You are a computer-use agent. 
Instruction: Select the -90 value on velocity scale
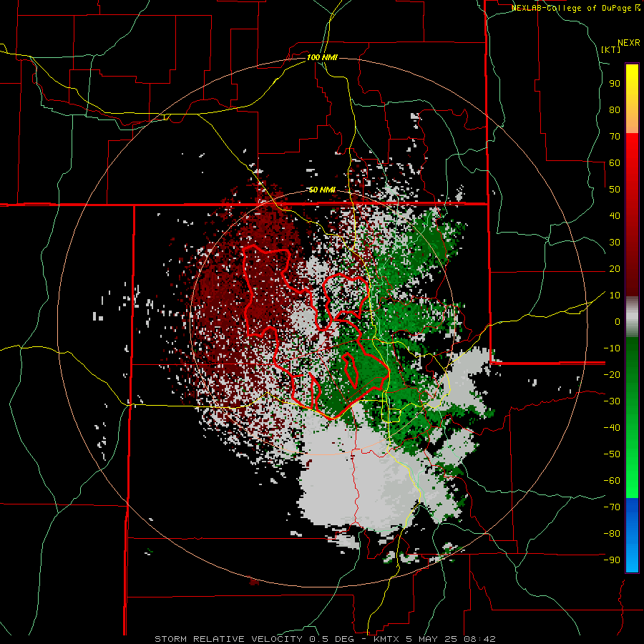pyautogui.click(x=612, y=560)
